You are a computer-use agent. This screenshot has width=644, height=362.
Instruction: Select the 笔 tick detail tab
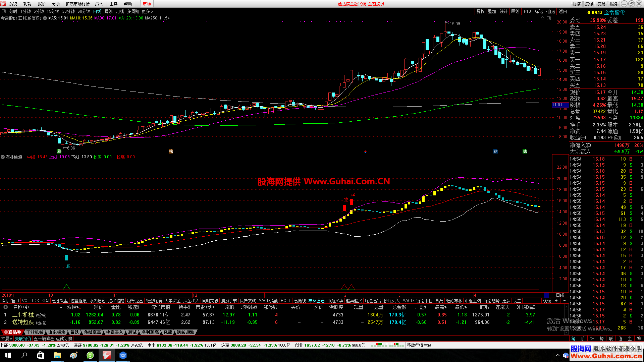coord(574,339)
